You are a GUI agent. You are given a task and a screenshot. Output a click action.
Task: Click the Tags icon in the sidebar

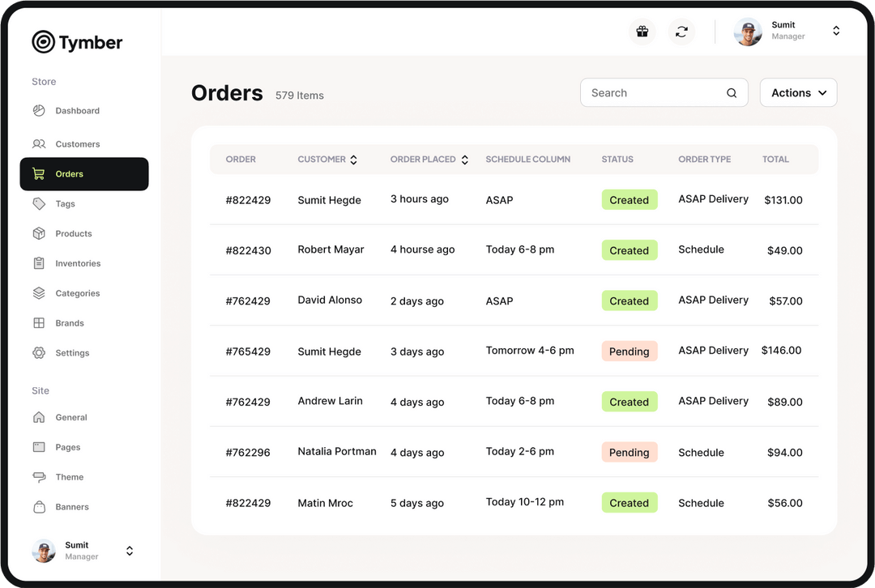tap(39, 203)
